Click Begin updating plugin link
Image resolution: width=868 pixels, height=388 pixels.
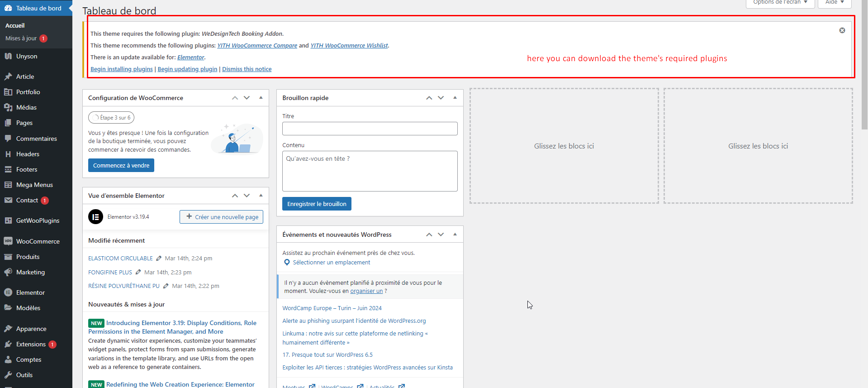(187, 69)
